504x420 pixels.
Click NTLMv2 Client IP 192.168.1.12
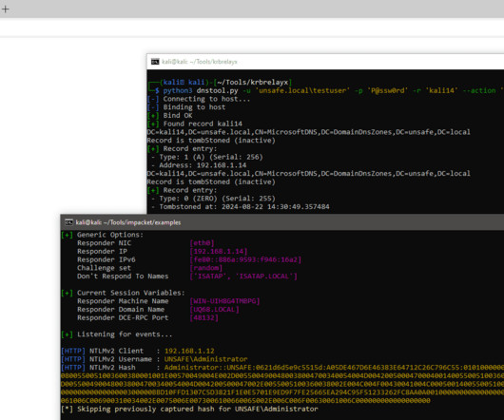(x=189, y=351)
